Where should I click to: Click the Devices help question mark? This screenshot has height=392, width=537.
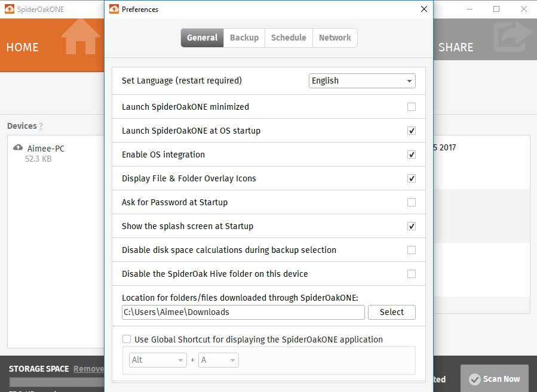pyautogui.click(x=41, y=126)
